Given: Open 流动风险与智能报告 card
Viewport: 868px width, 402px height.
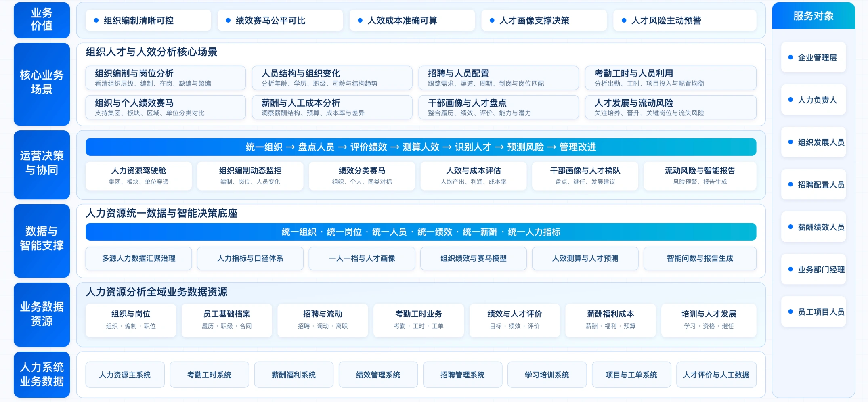Looking at the screenshot, I should pyautogui.click(x=700, y=176).
